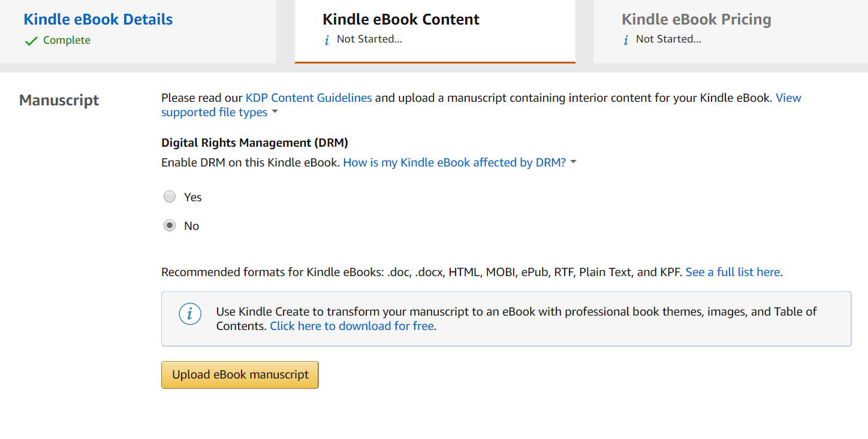Click How is my Kindle eBook affected by DRM
This screenshot has height=439, width=868.
tap(454, 162)
